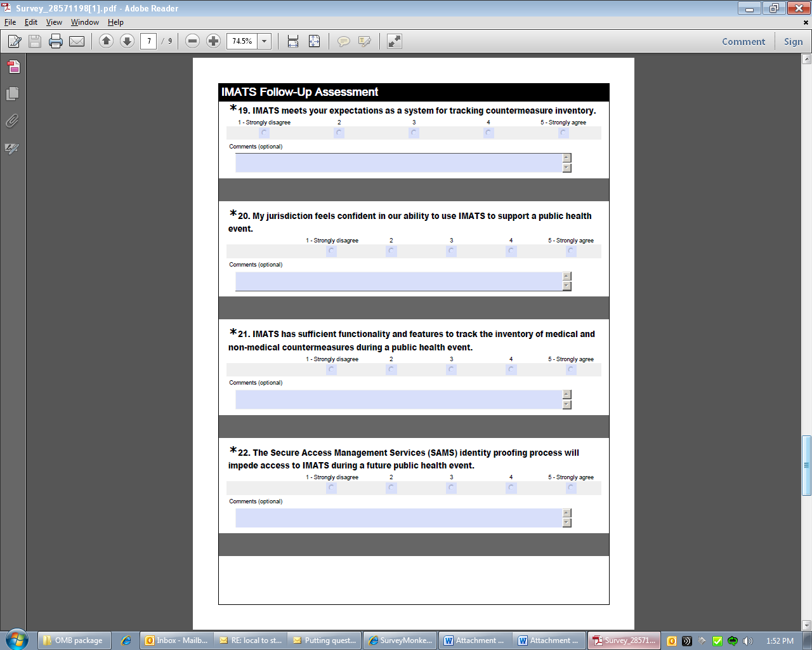Select rating 3 for question 21
Viewport: 812px width, 650px height.
pos(451,369)
